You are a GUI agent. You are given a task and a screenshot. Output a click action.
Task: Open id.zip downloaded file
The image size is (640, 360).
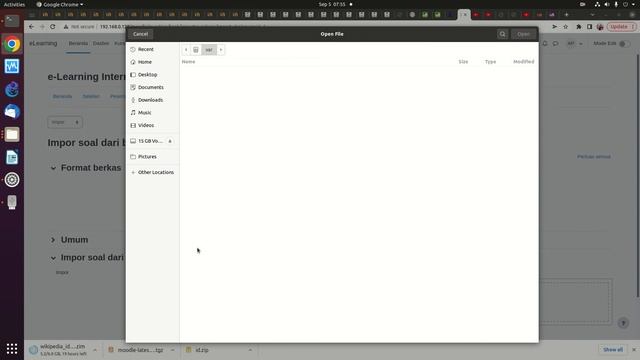click(202, 350)
